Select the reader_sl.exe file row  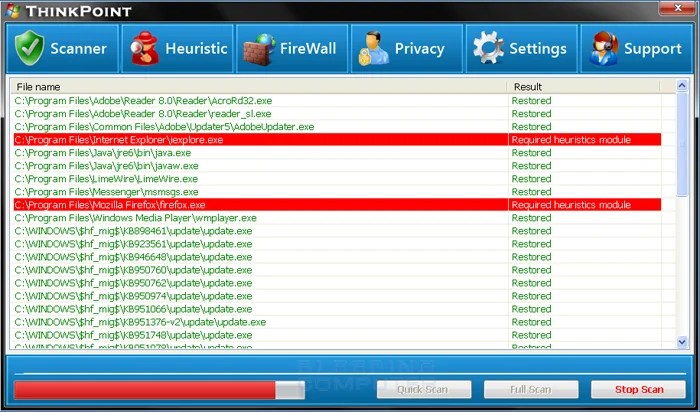[337, 113]
